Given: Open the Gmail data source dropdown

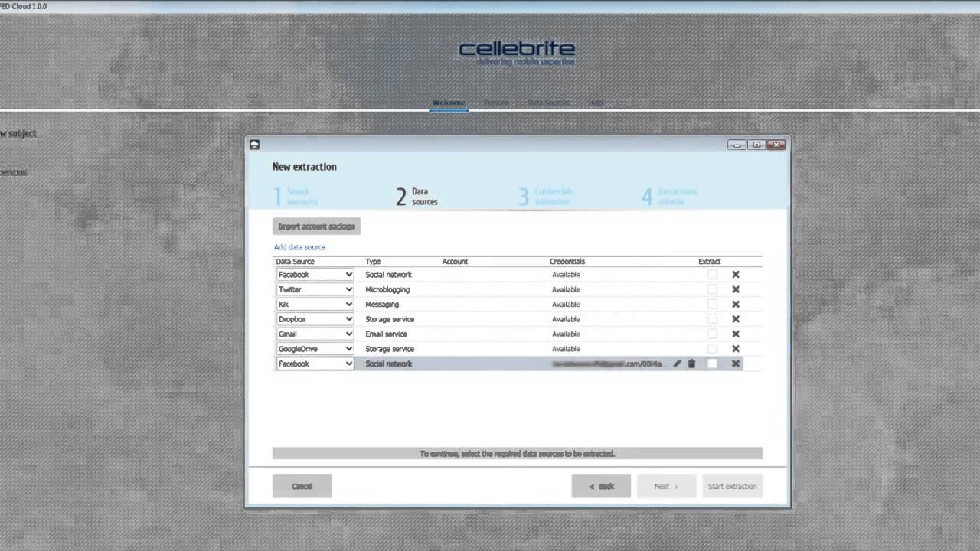Looking at the screenshot, I should (315, 334).
